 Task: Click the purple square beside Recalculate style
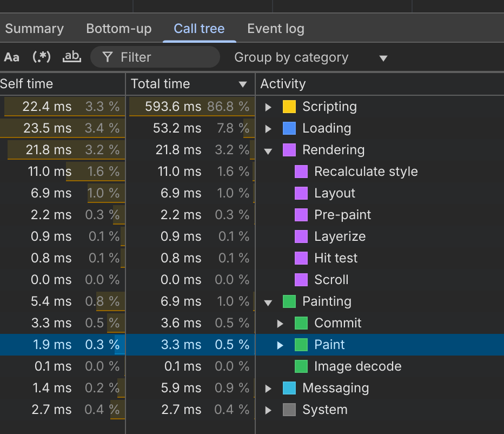point(301,171)
